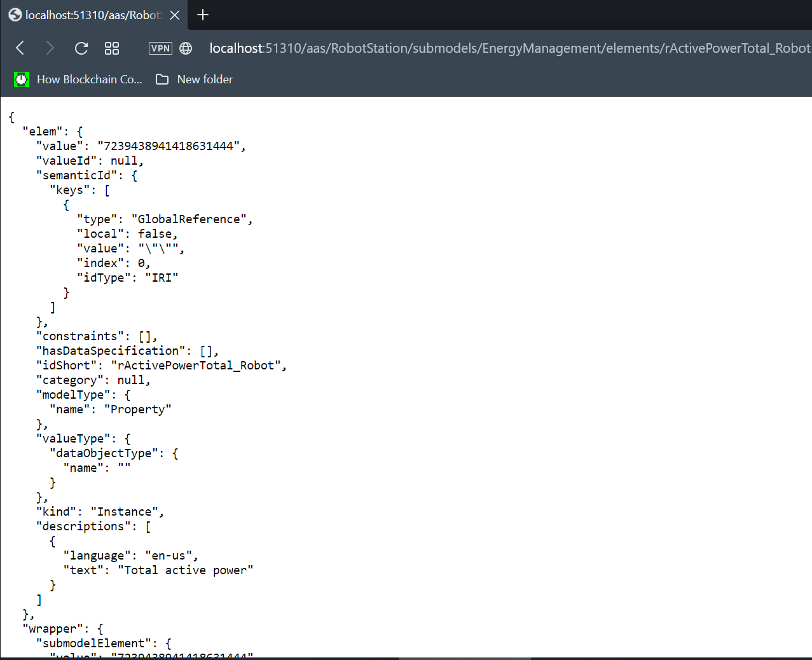
Task: Click the "category": null line
Action: (93, 380)
